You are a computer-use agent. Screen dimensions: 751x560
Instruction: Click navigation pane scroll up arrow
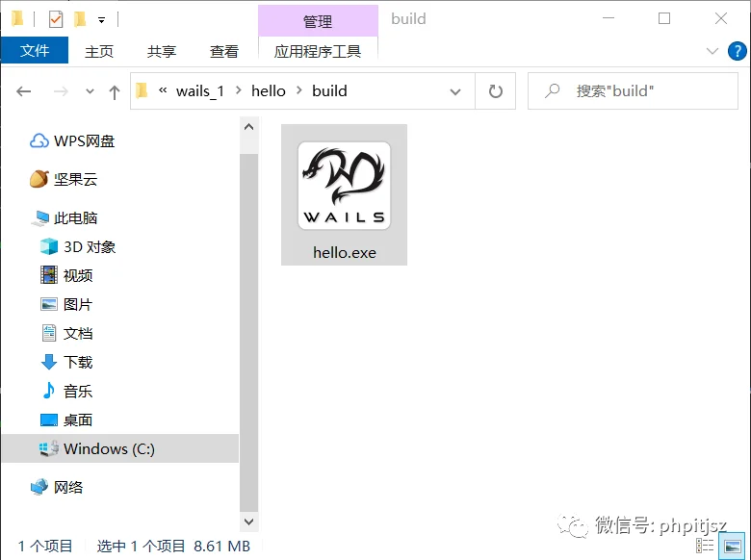tap(248, 127)
